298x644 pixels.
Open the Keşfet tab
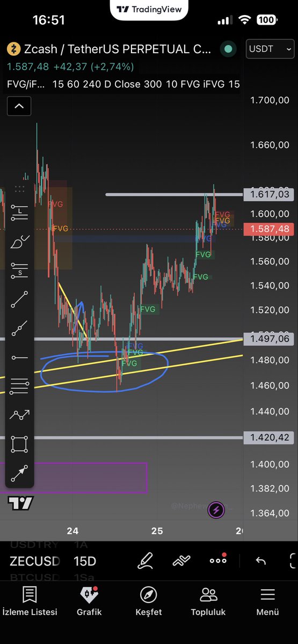point(148,601)
